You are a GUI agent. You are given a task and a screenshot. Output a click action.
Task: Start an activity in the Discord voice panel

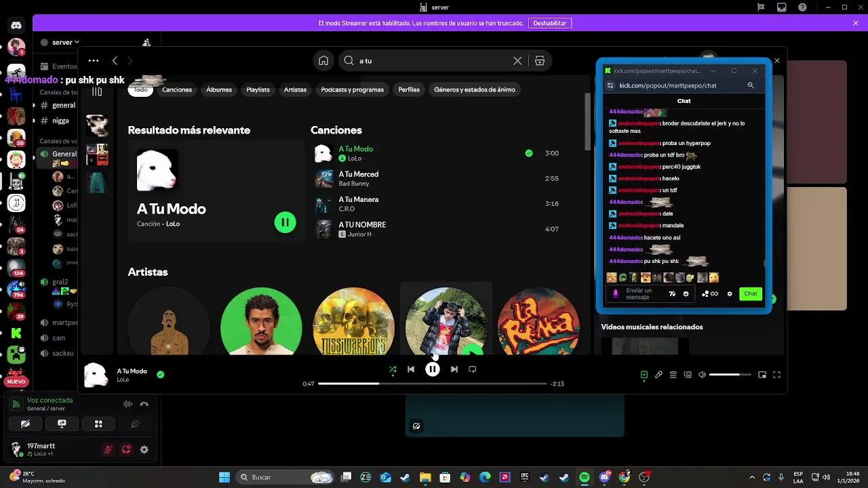coord(98,424)
